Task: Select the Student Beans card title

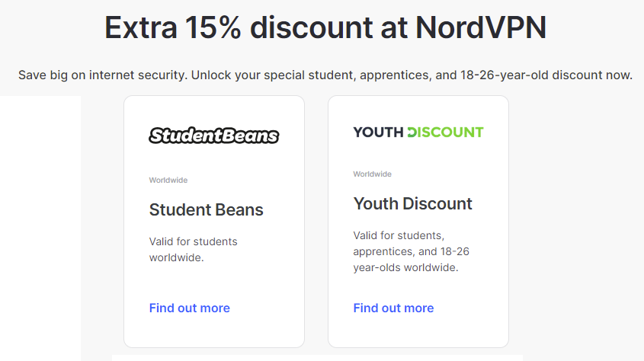Action: (207, 209)
